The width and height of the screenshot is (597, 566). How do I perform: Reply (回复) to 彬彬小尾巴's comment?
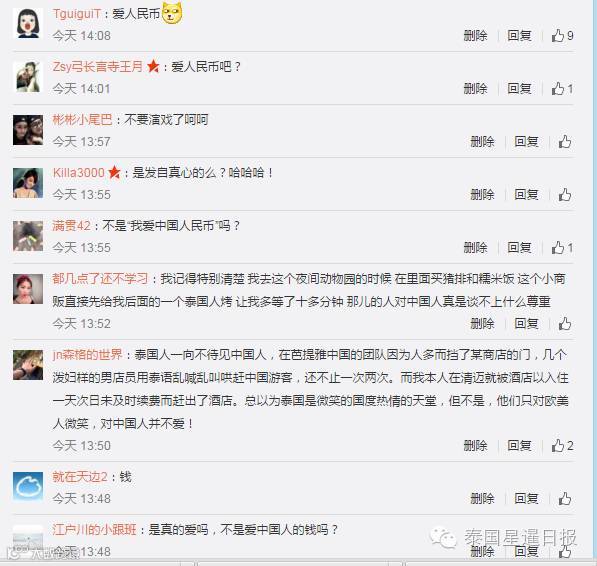tap(526, 142)
